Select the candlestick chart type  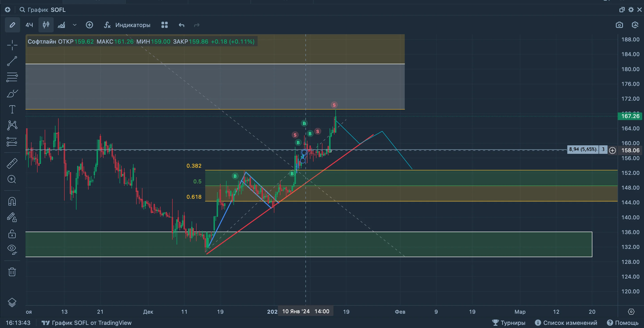[46, 25]
